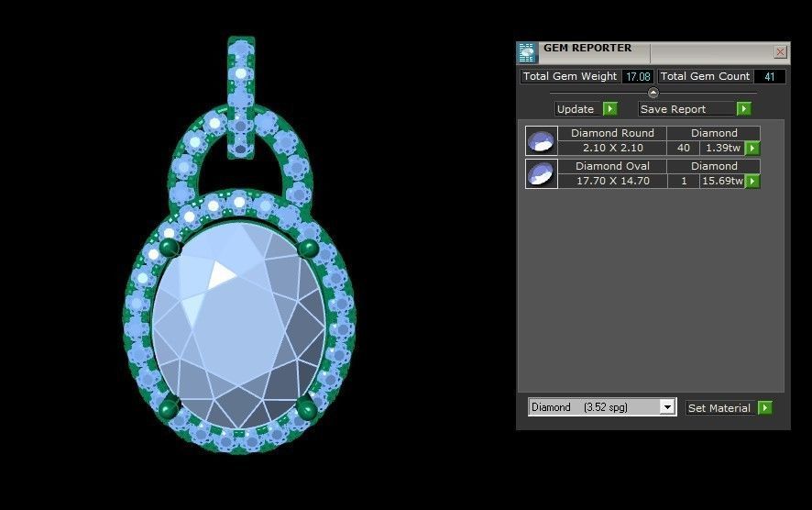
Task: Click the green arrow beside Save Report
Action: tap(744, 109)
